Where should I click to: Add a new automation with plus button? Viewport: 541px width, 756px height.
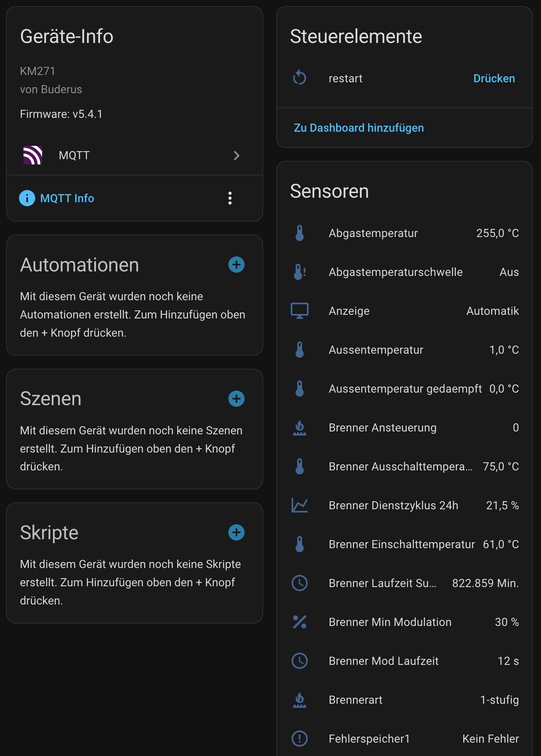coord(236,265)
